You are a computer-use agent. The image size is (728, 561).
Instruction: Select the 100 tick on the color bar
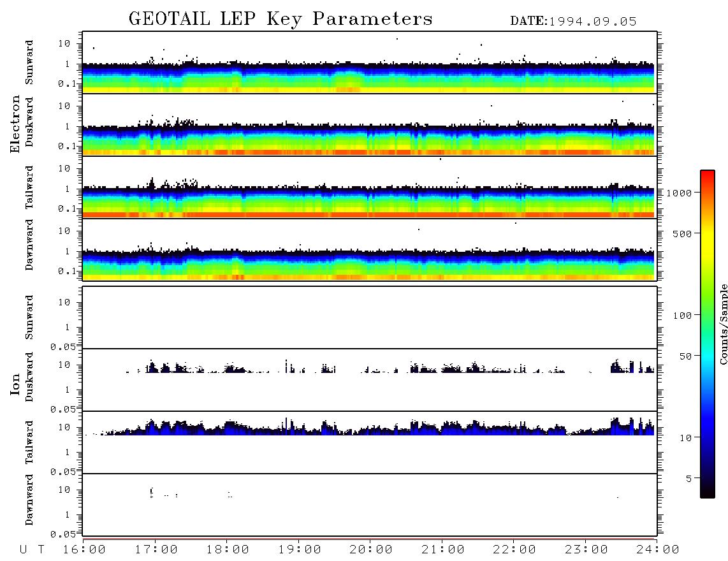(683, 316)
